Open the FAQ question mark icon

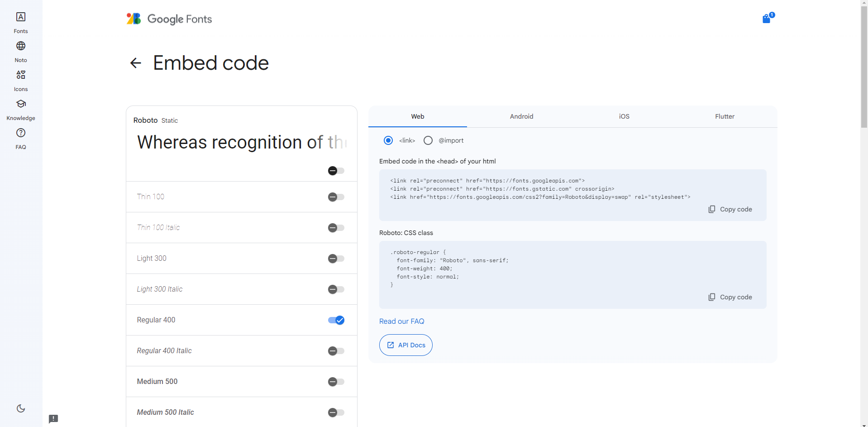coord(21,133)
